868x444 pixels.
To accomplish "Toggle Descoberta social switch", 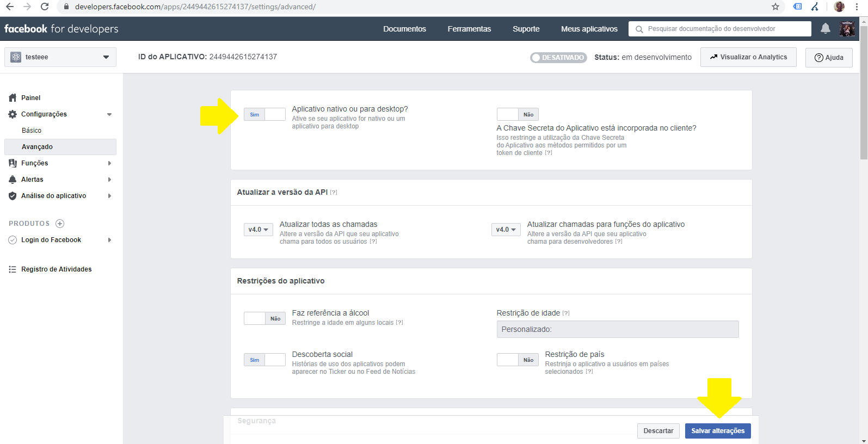I will coord(264,360).
